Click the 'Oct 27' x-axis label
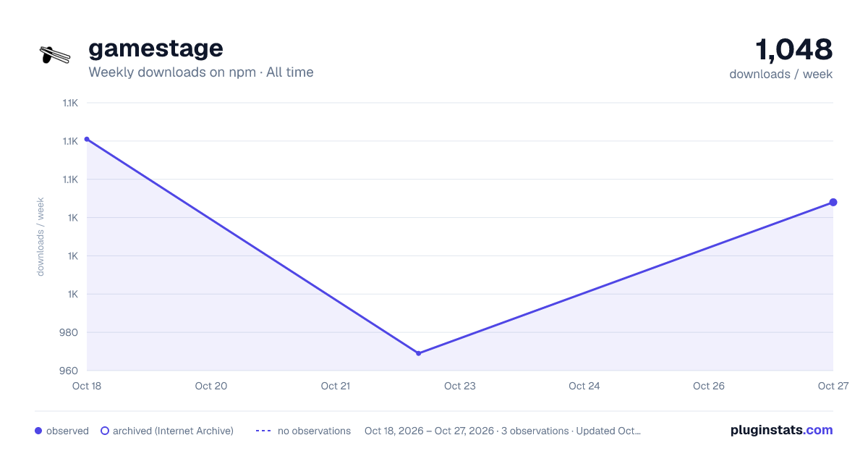This screenshot has height=456, width=868. (833, 386)
